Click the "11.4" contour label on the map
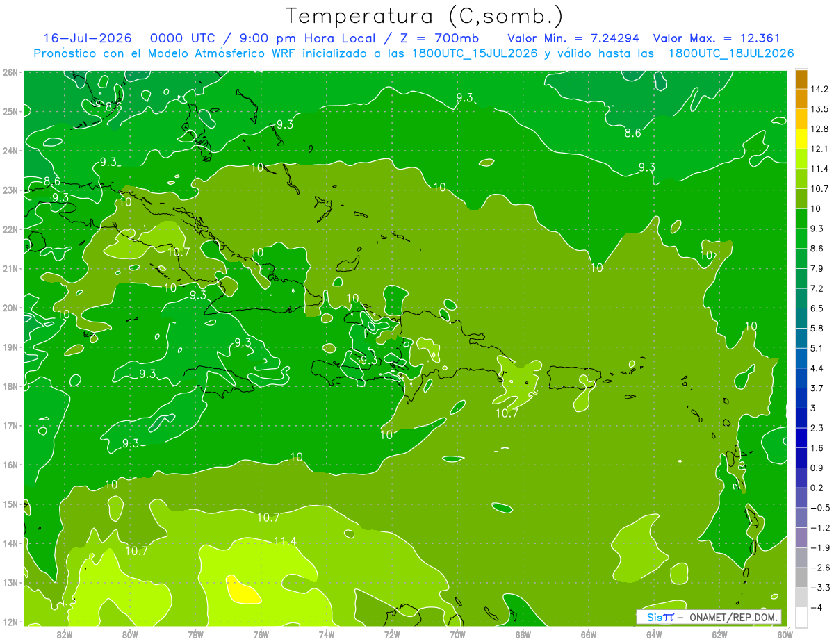Screen dimensions: 834x644 pos(285,541)
